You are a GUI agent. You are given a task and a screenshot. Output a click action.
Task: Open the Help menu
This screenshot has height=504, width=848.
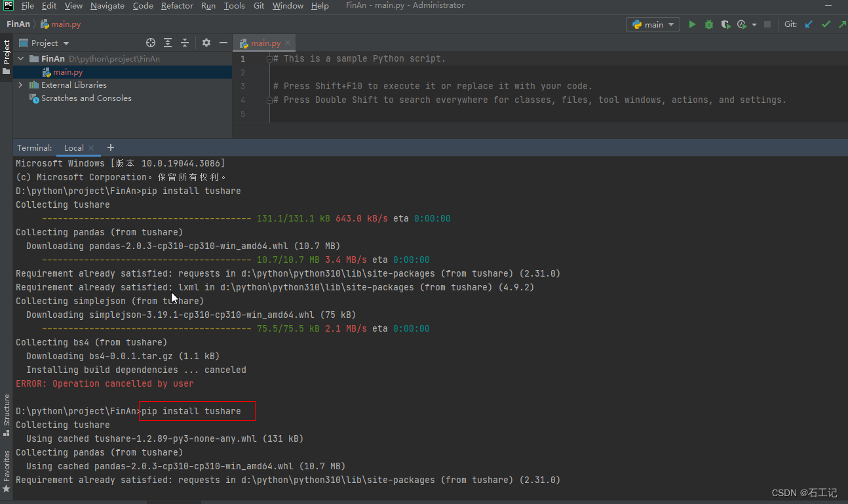click(x=320, y=6)
